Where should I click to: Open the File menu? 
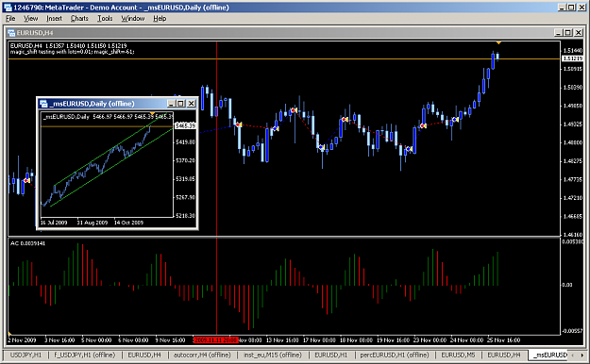(x=10, y=19)
